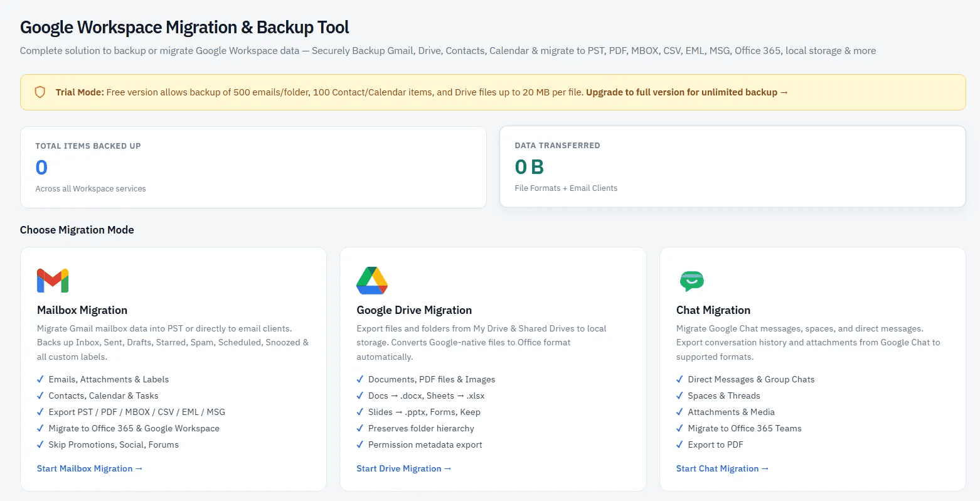Screen dimensions: 980x501
Task: Click the Gmail icon in Mailbox Migration card
Action: coord(53,281)
